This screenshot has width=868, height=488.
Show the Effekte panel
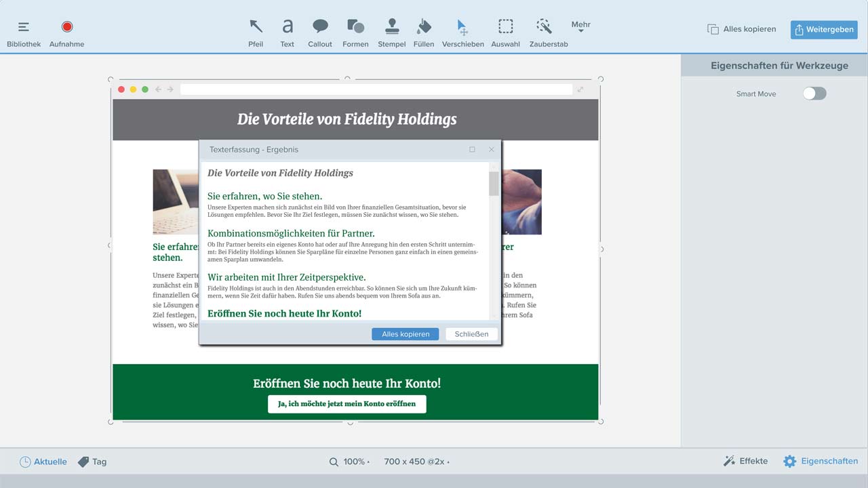(x=746, y=461)
